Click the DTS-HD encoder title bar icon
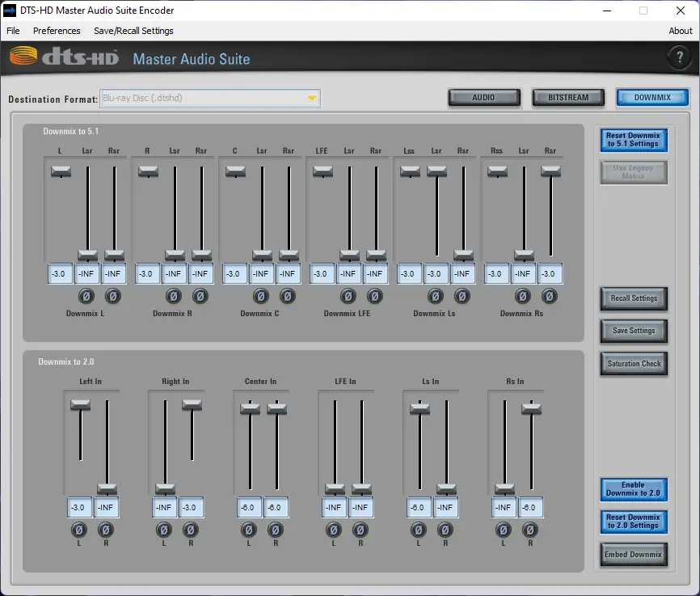The height and width of the screenshot is (596, 700). 10,11
